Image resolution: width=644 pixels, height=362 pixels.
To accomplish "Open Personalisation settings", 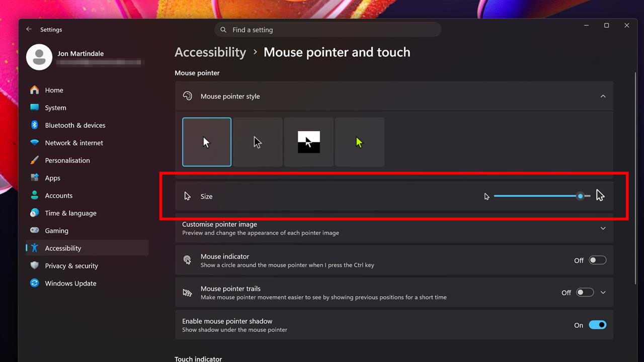I will click(87, 160).
